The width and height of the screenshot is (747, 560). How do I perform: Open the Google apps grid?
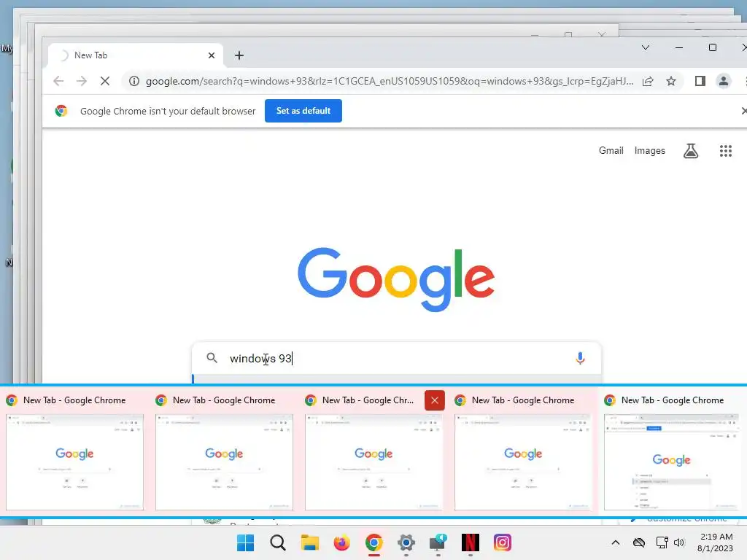(726, 151)
